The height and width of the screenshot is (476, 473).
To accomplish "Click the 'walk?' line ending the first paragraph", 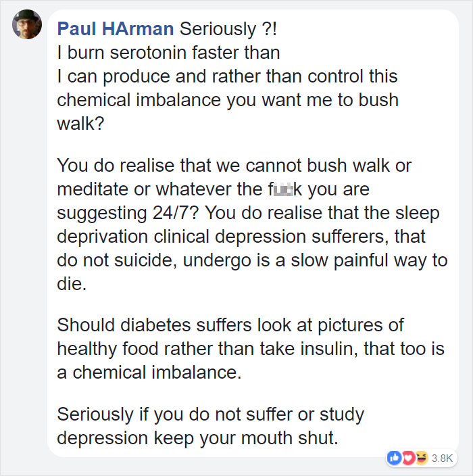I will click(80, 124).
